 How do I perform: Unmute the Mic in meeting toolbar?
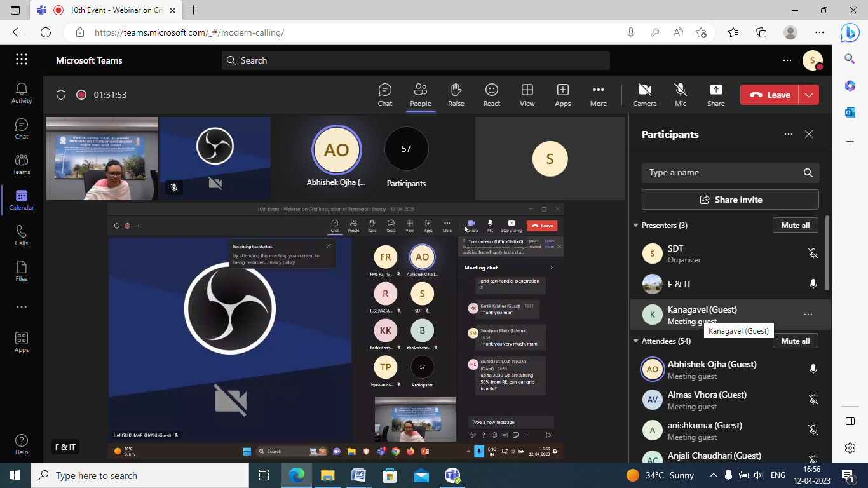[680, 95]
